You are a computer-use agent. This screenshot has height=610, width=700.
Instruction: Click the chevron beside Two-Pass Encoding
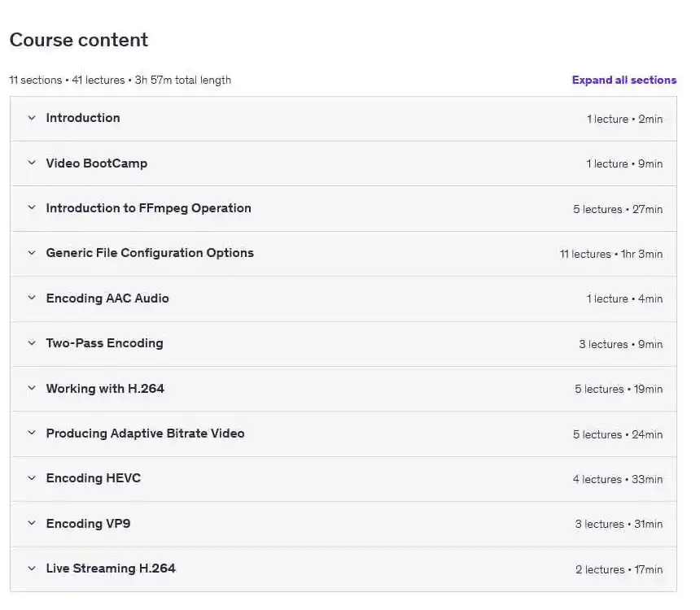(x=32, y=343)
